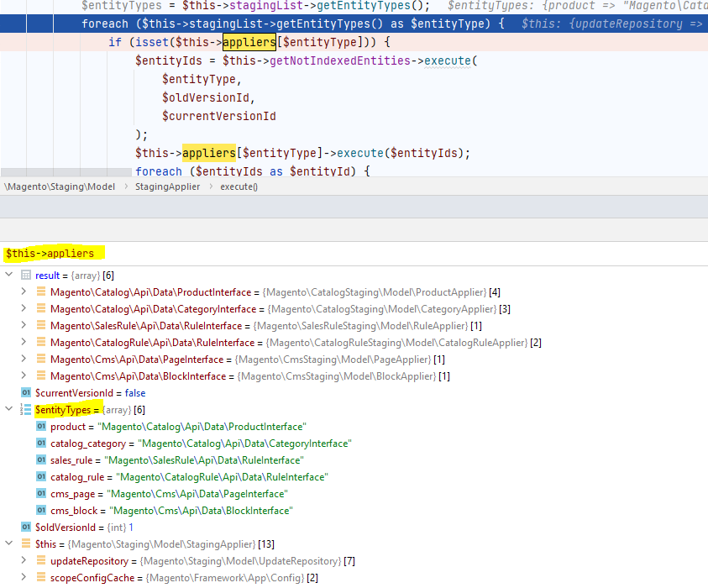Click the value icon next to $currentVersionId

[25, 393]
